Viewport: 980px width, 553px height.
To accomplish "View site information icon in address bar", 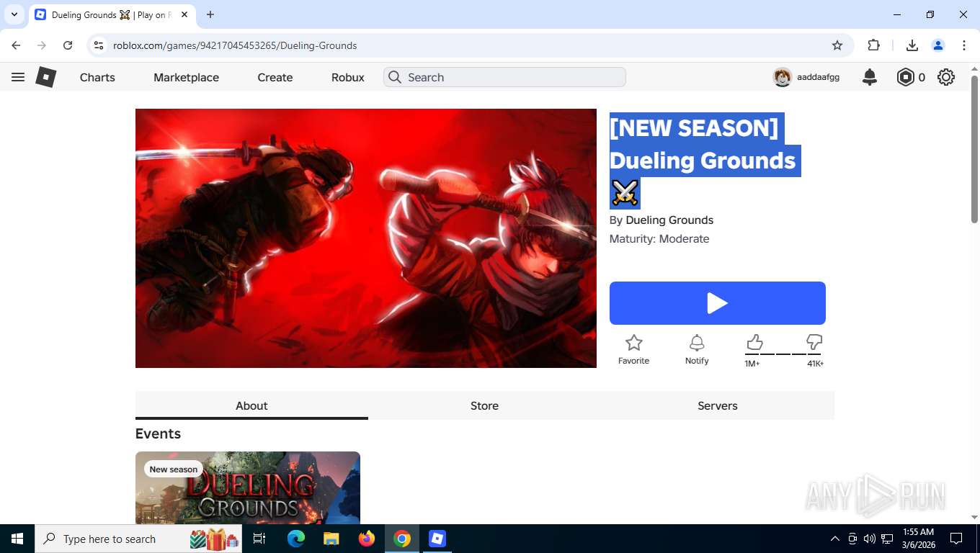I will [99, 45].
